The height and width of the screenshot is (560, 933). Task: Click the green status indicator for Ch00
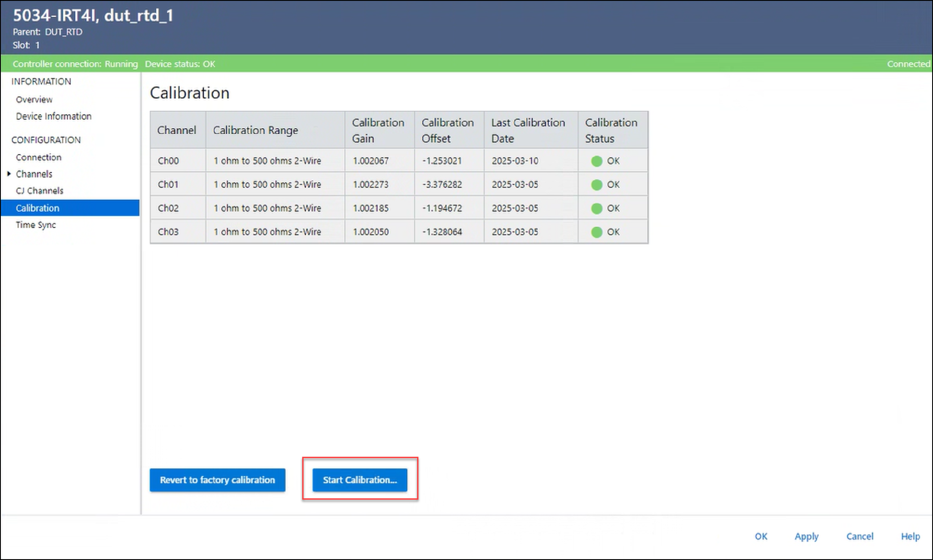tap(597, 161)
